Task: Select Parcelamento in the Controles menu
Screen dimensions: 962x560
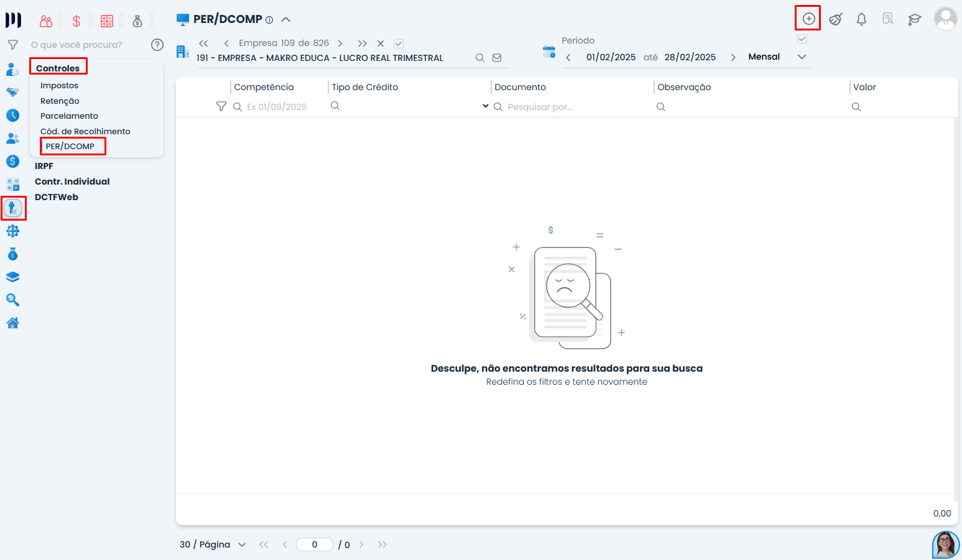Action: [x=69, y=116]
